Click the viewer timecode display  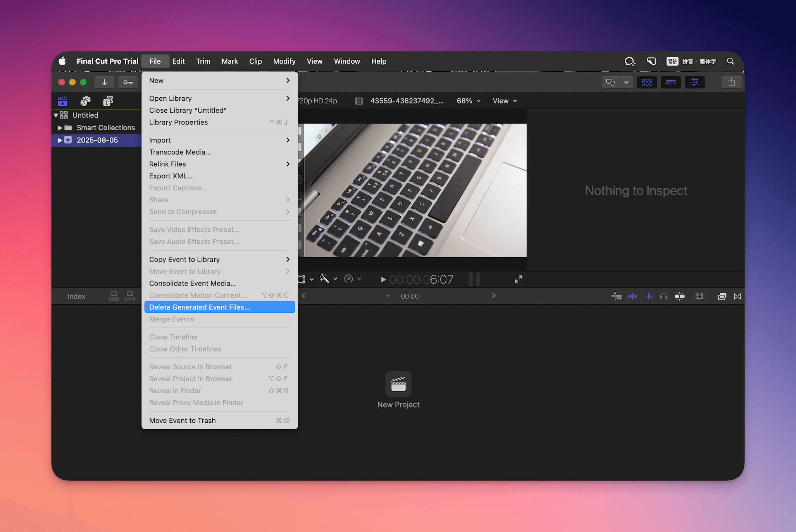421,279
